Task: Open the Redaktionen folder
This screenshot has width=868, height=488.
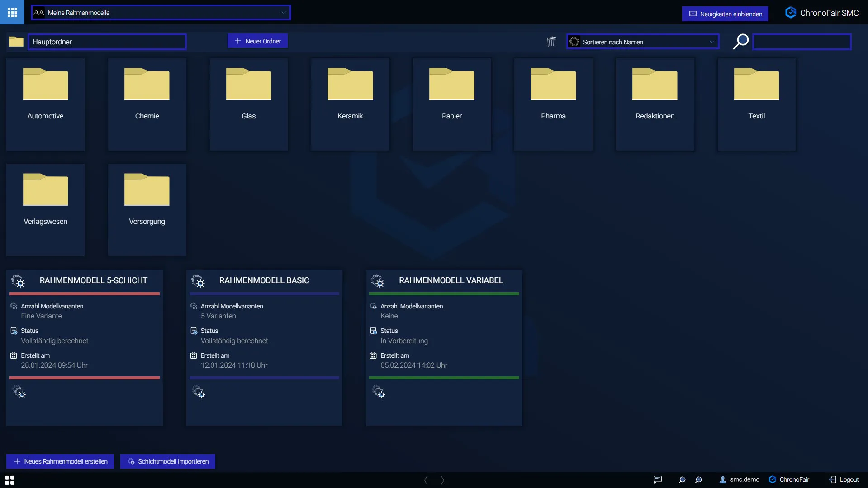Action: (655, 104)
